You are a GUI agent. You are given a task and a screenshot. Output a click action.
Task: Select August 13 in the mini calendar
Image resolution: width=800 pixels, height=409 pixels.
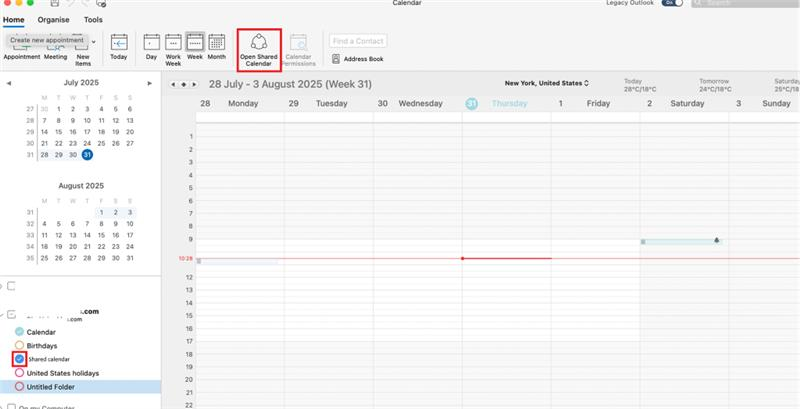73,235
